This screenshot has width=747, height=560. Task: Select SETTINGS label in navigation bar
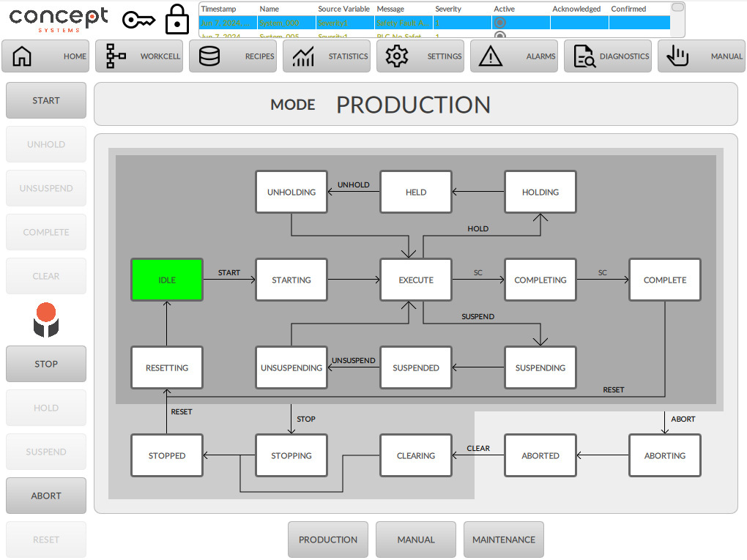click(x=444, y=56)
